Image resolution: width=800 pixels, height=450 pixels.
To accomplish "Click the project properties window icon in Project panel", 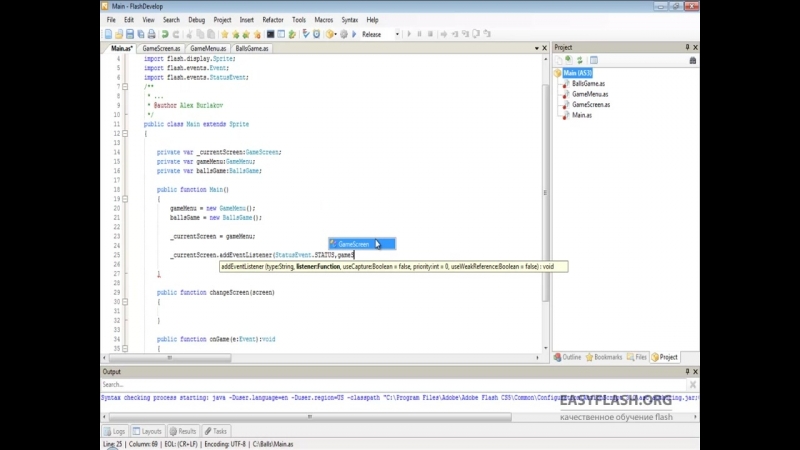I will point(594,60).
